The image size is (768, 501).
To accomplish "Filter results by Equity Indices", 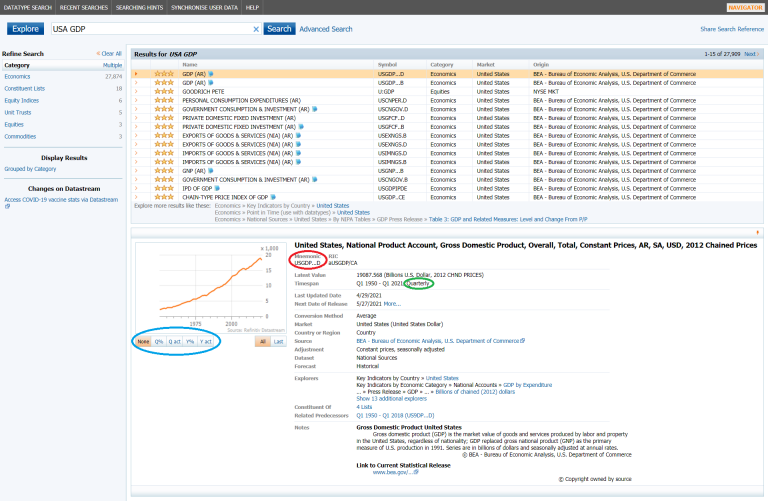I will tap(22, 100).
